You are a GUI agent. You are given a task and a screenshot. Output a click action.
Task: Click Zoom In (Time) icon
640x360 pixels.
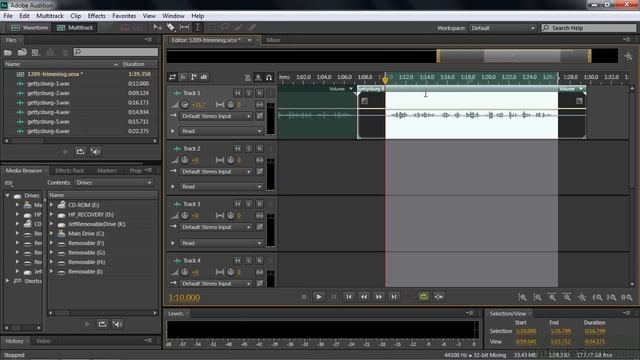click(552, 297)
